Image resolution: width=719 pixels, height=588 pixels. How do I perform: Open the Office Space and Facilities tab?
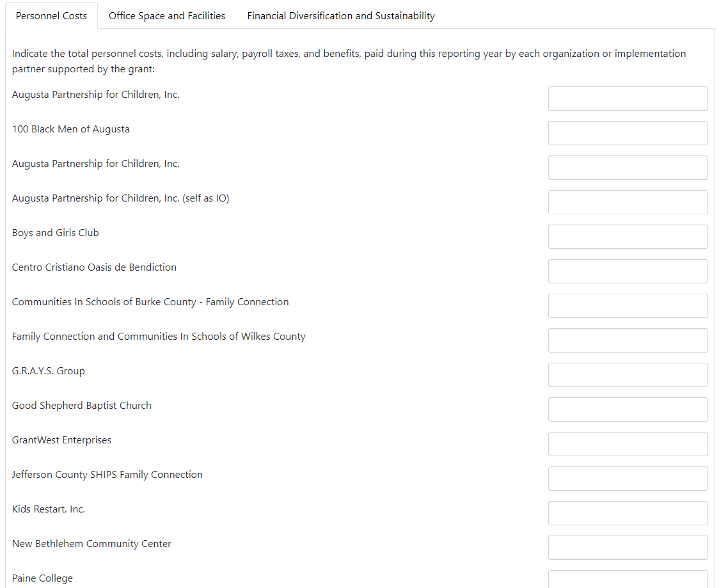pyautogui.click(x=167, y=16)
